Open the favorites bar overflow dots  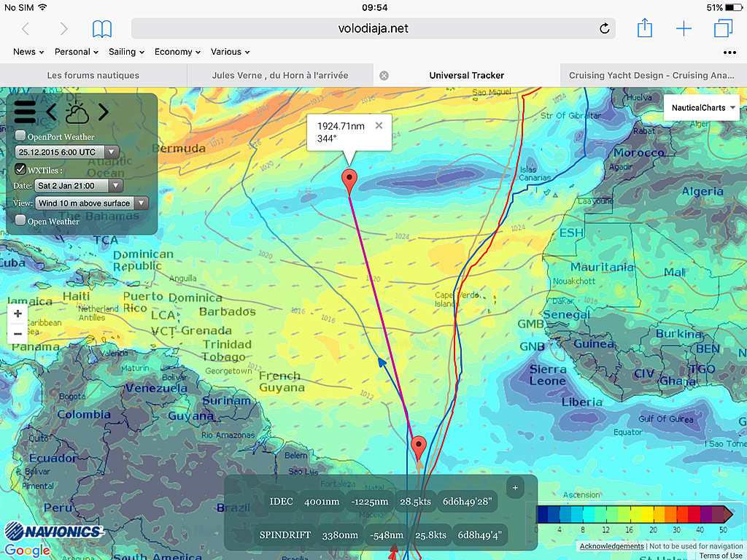click(x=729, y=52)
